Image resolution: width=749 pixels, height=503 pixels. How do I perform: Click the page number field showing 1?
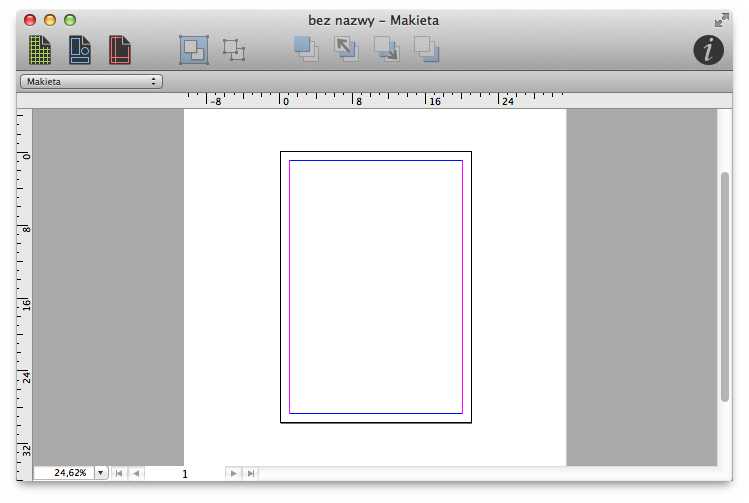pyautogui.click(x=185, y=473)
